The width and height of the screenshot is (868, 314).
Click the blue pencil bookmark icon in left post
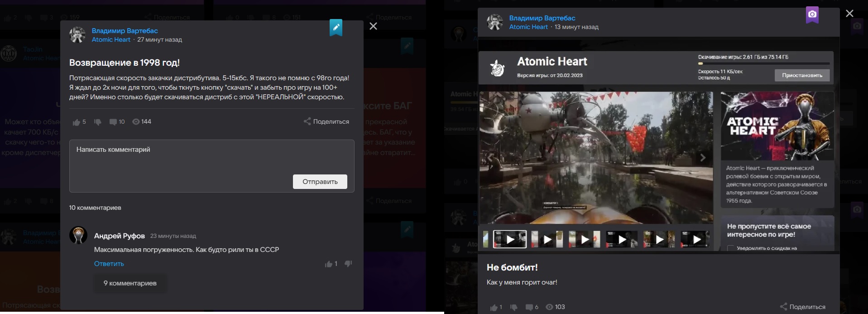[x=336, y=28]
